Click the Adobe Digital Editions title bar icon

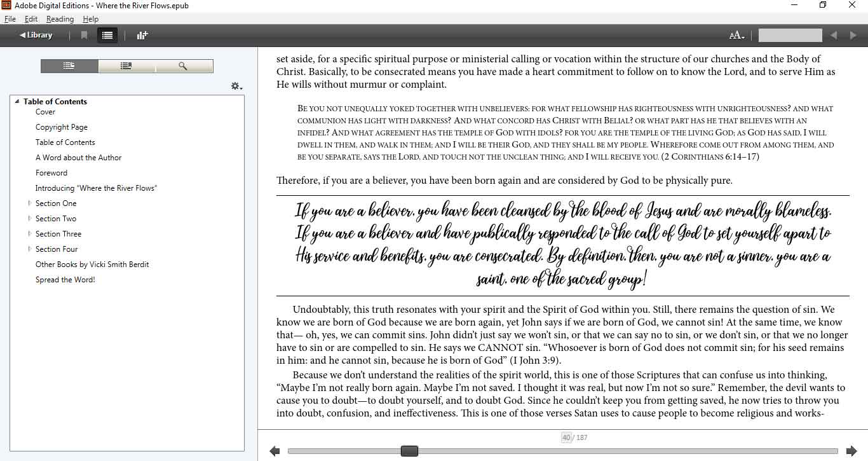pyautogui.click(x=7, y=6)
